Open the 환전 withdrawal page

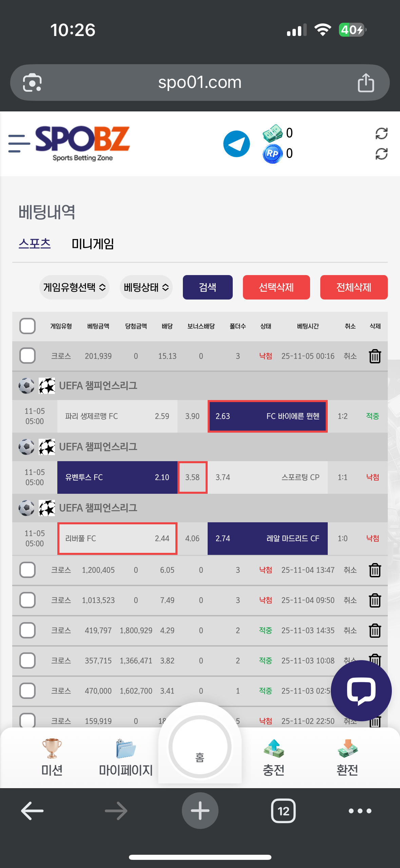point(347,757)
